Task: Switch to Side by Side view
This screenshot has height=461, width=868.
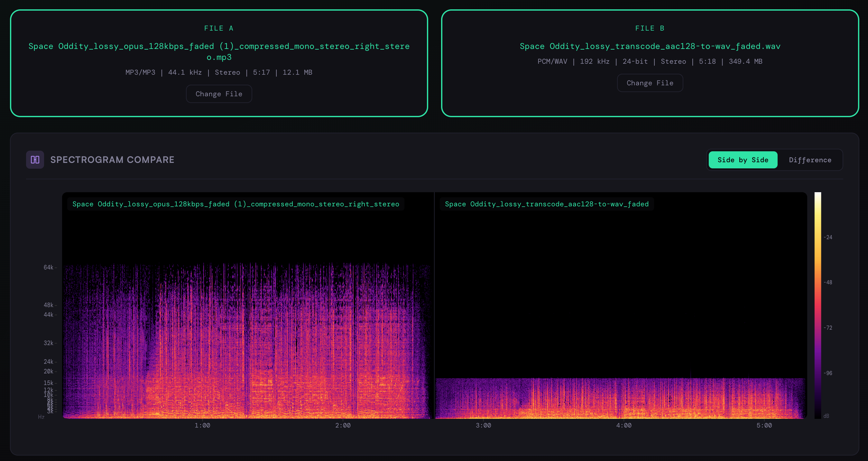Action: click(x=743, y=160)
